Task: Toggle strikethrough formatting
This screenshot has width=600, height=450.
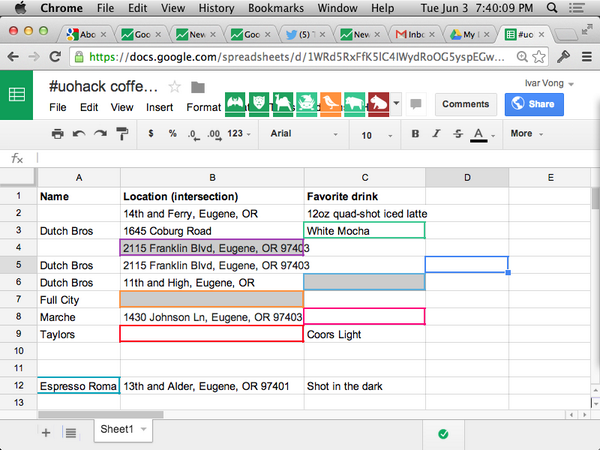Action: coord(458,134)
